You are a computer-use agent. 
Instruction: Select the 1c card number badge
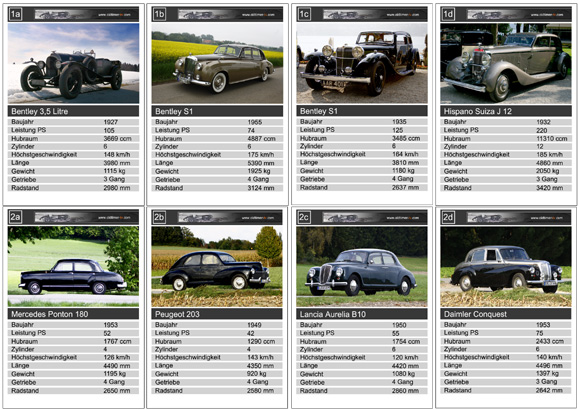304,14
